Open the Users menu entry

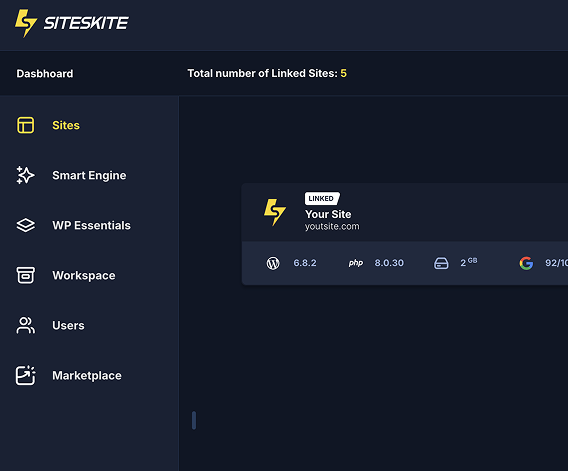[68, 325]
